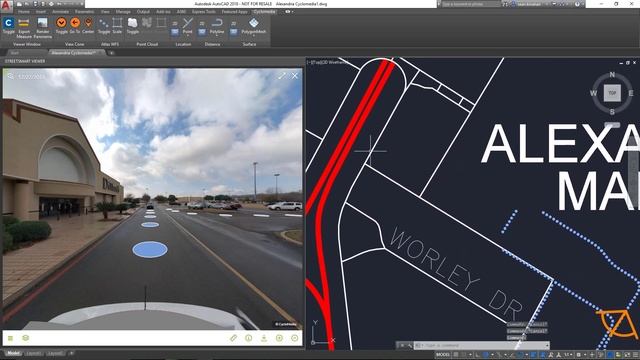
Task: Click the View Cone Go To button
Action: click(x=75, y=25)
